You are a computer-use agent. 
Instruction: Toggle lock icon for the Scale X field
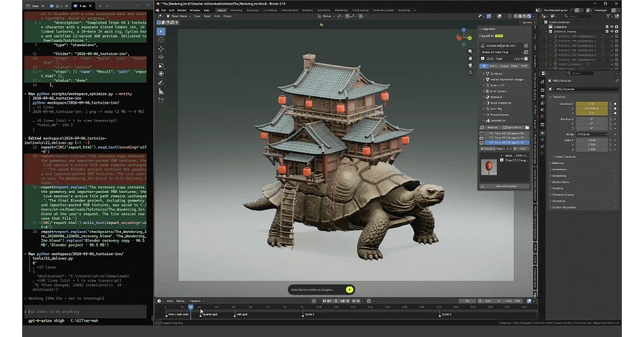point(610,140)
